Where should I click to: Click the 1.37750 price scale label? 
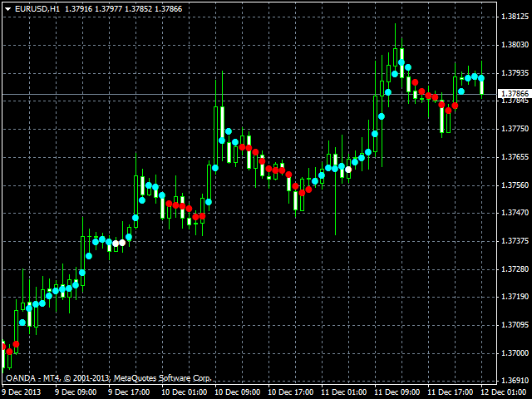click(x=515, y=129)
